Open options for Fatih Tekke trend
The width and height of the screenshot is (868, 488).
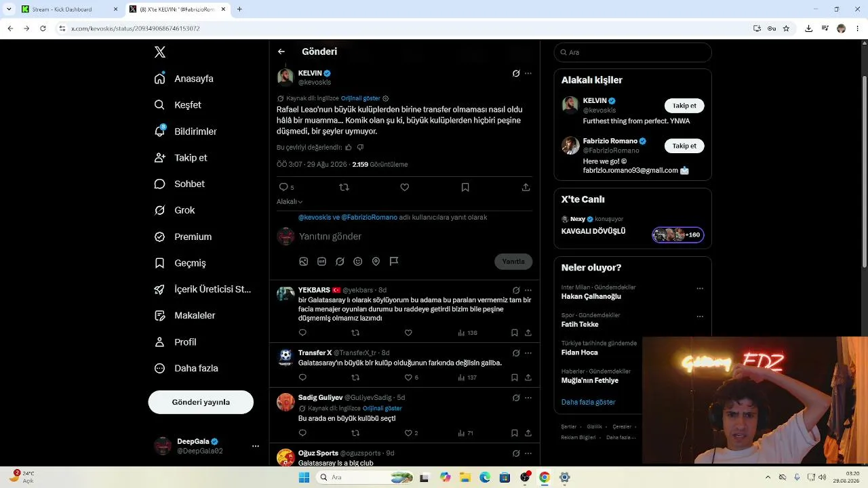(700, 317)
